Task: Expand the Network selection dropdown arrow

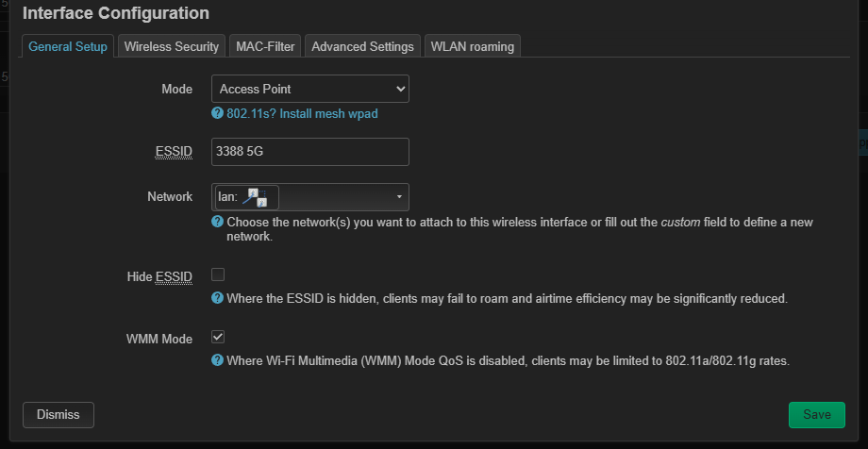Action: click(x=399, y=197)
